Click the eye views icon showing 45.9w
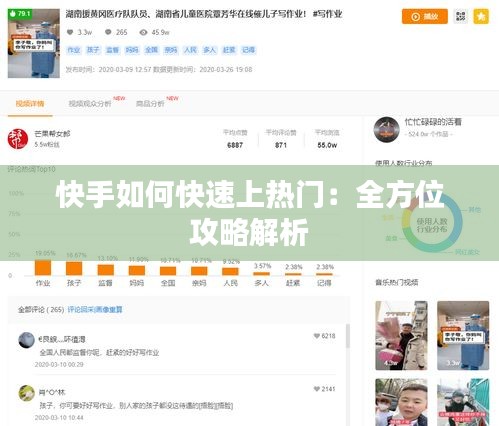Screen dimensions: 499x426 pos(144,32)
